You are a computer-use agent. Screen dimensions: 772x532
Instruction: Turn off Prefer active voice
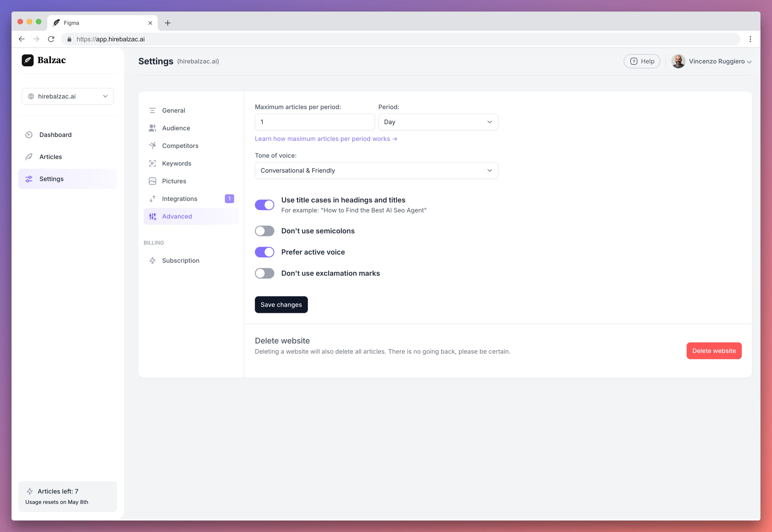[x=264, y=252]
